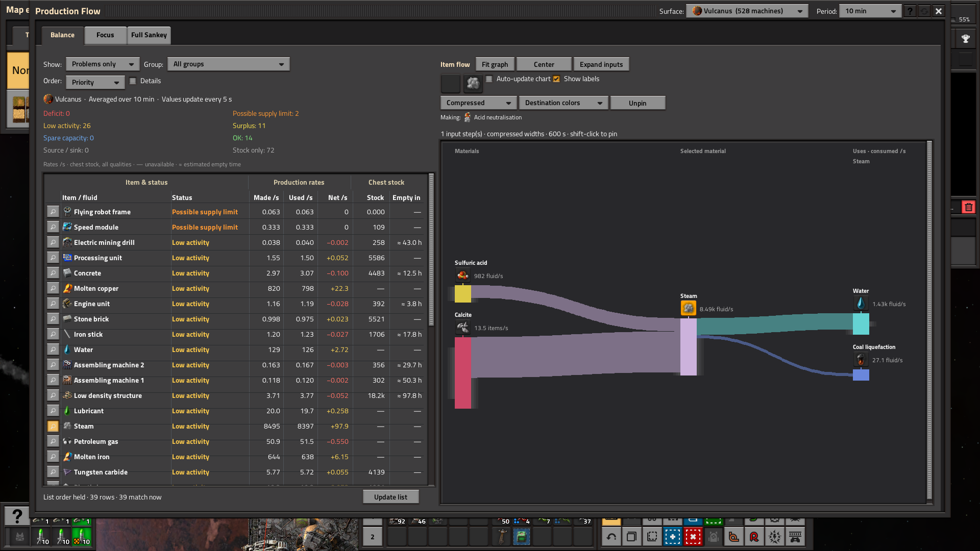Click the large question mark button bottom-left
The width and height of the screenshot is (980, 551).
click(17, 516)
